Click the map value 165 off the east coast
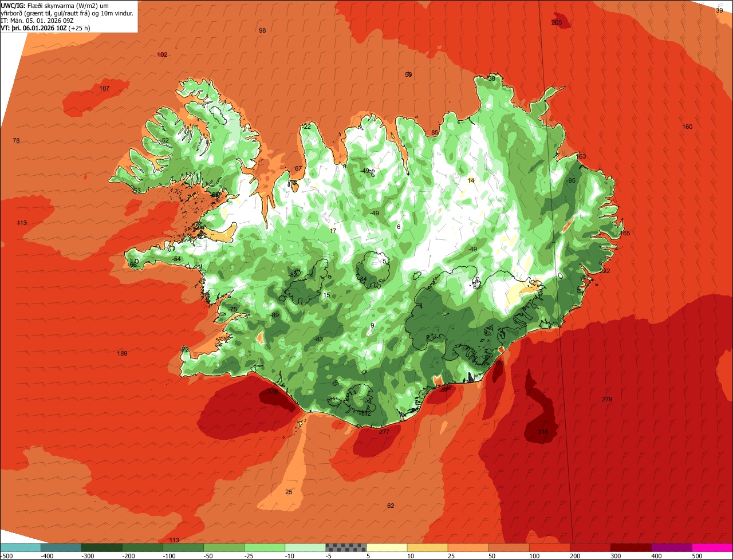This screenshot has width=733, height=560. coord(625,233)
